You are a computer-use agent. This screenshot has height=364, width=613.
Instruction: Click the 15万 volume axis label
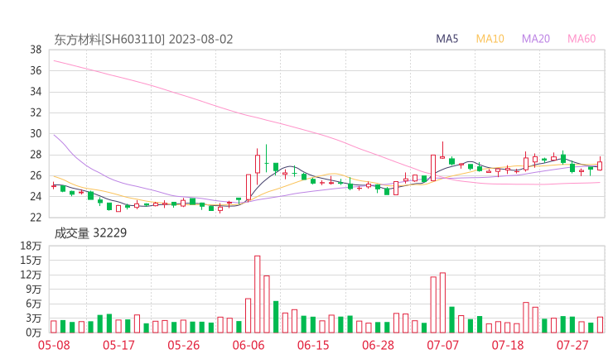point(31,261)
